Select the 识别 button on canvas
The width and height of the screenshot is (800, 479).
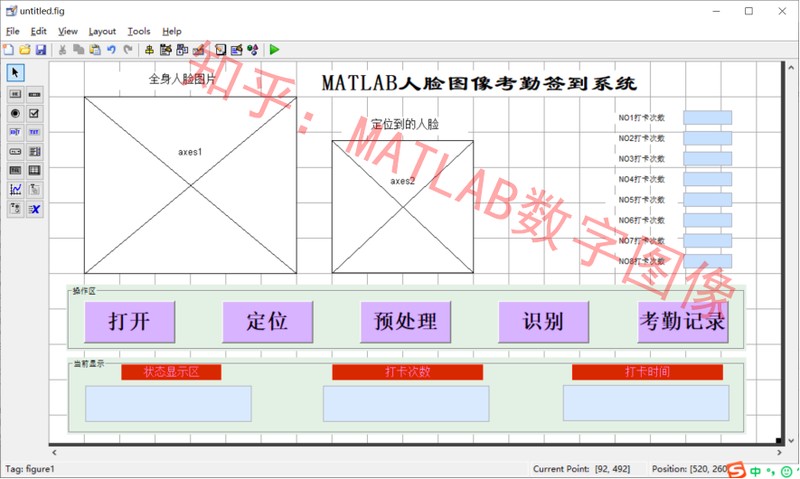(543, 321)
